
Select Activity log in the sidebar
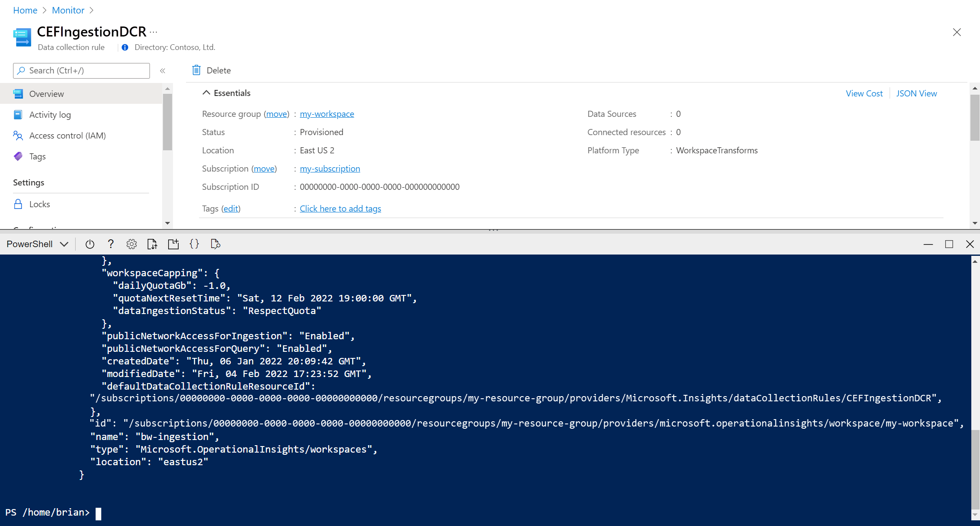pos(50,115)
